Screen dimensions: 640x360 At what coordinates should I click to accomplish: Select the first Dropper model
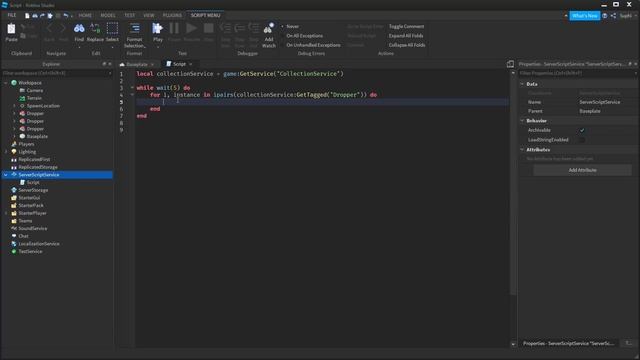tap(35, 113)
